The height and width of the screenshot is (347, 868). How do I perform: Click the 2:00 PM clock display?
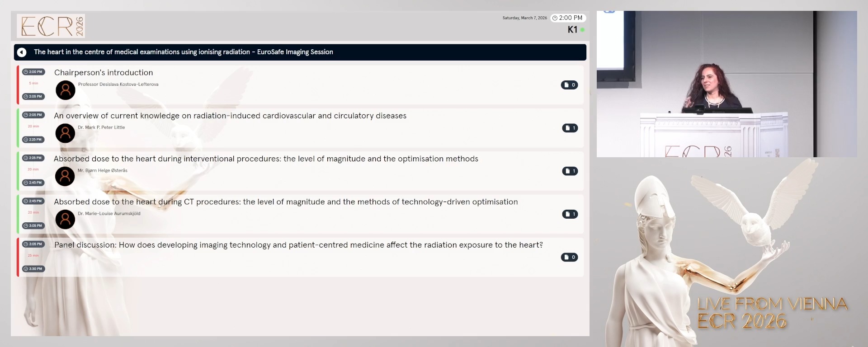568,18
